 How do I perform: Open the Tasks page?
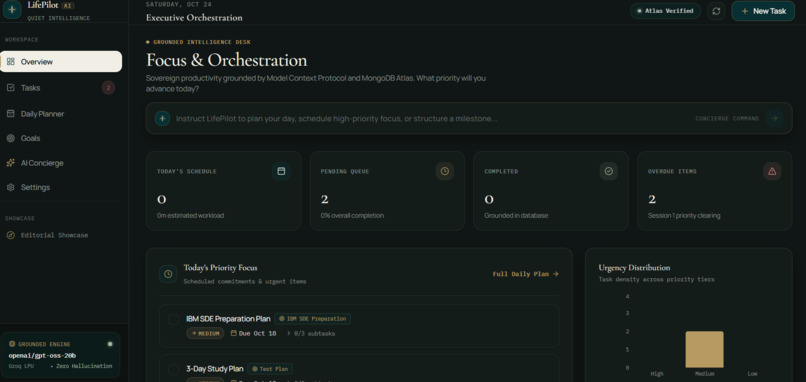[61, 88]
